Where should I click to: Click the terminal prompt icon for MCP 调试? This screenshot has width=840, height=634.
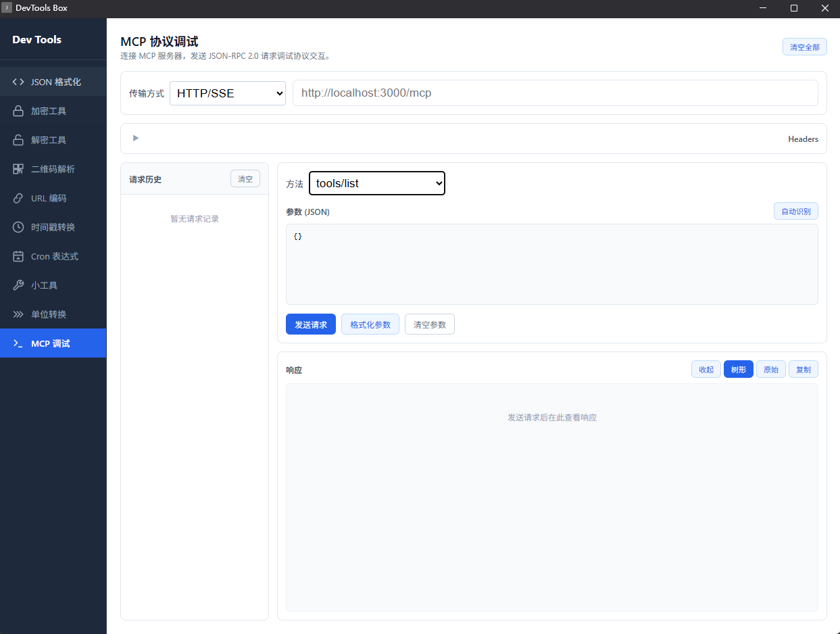18,343
